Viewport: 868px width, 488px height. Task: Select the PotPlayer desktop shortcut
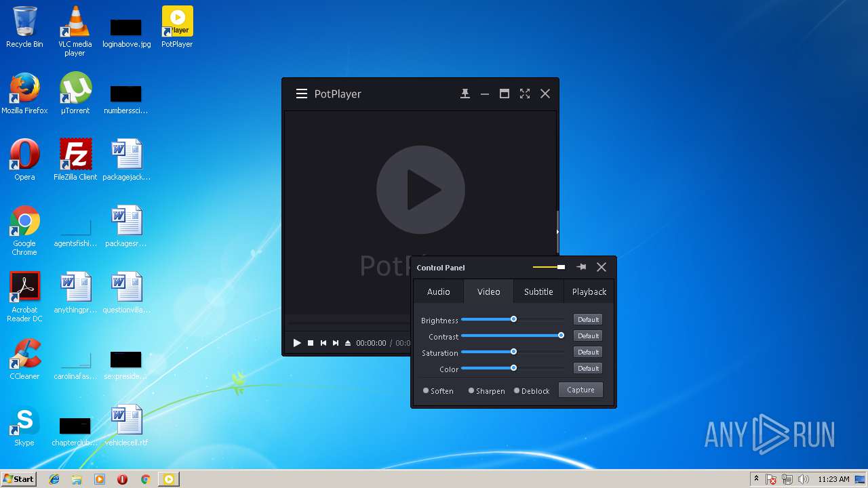tap(177, 27)
